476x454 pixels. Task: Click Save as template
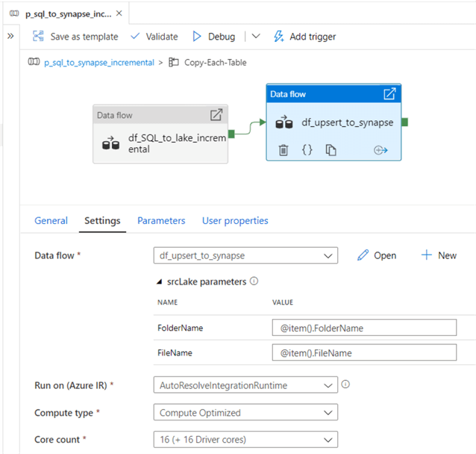click(75, 37)
